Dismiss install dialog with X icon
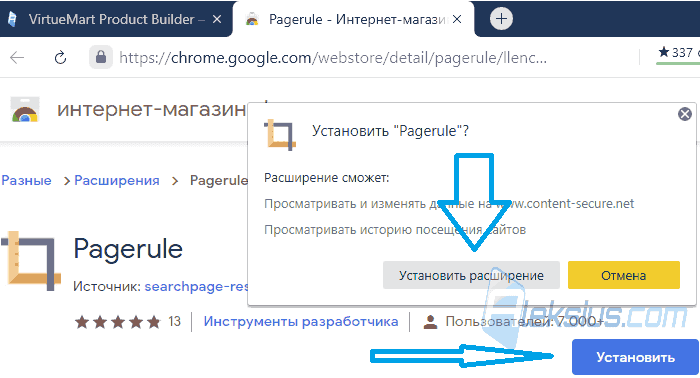 tap(685, 114)
